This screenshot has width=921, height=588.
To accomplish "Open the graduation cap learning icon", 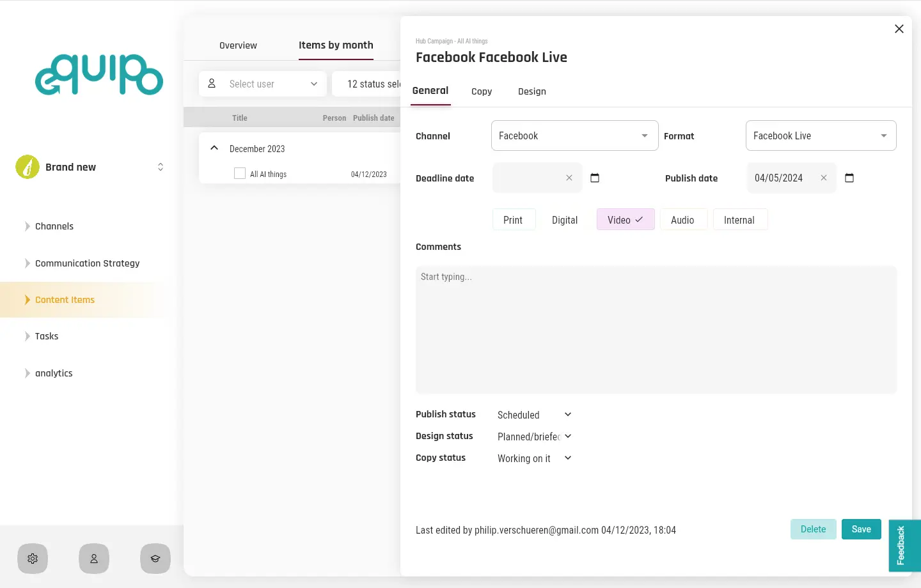I will [155, 559].
